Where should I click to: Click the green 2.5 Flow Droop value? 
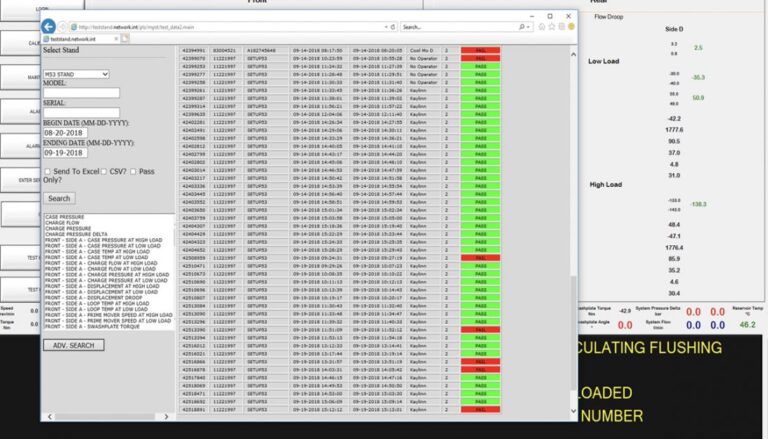[x=698, y=48]
